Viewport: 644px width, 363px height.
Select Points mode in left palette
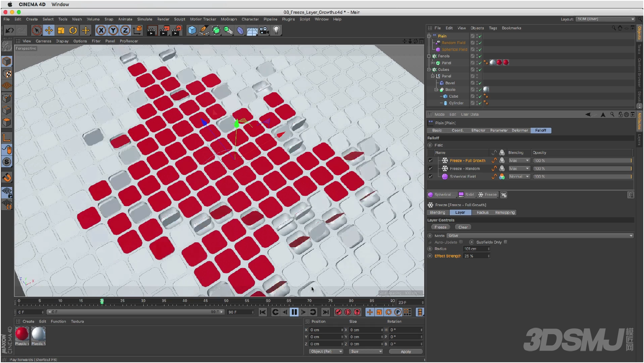[x=7, y=98]
